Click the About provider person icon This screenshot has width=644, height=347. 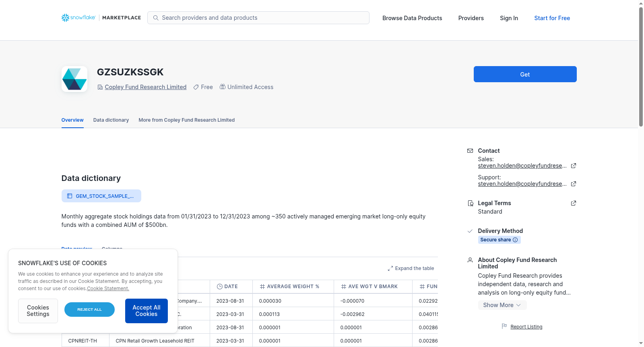coord(470,260)
